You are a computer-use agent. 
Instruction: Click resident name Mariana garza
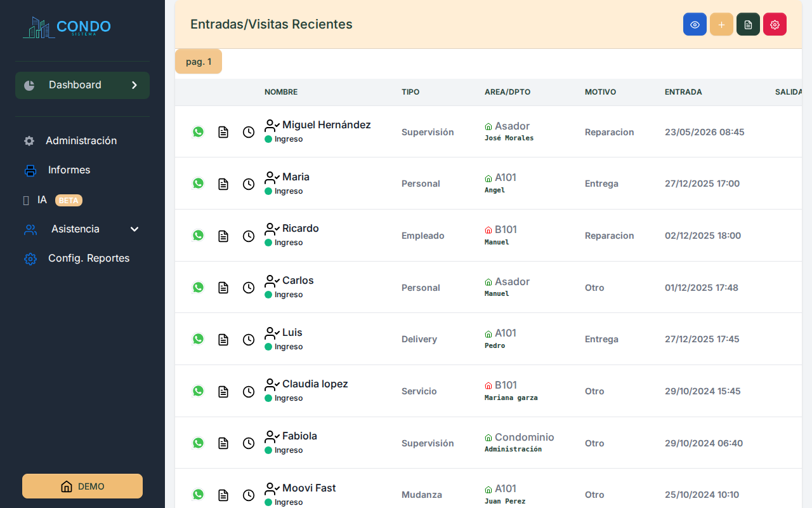511,398
